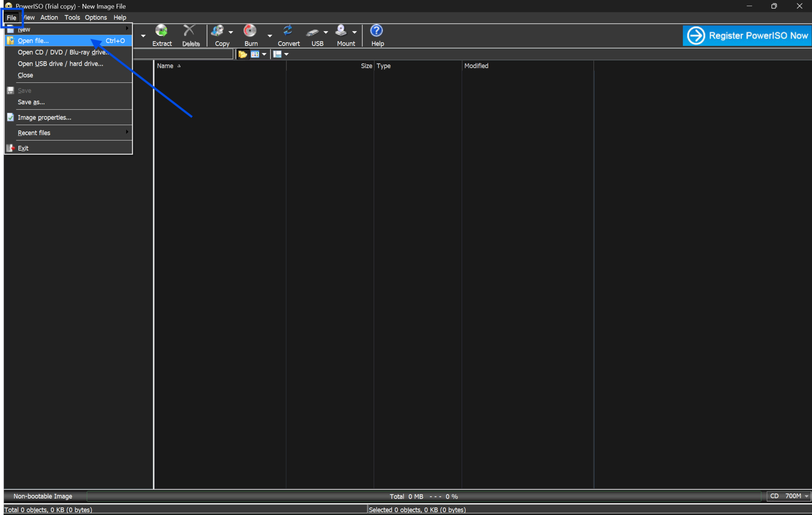
Task: Choose Open file... from File menu
Action: pos(33,41)
